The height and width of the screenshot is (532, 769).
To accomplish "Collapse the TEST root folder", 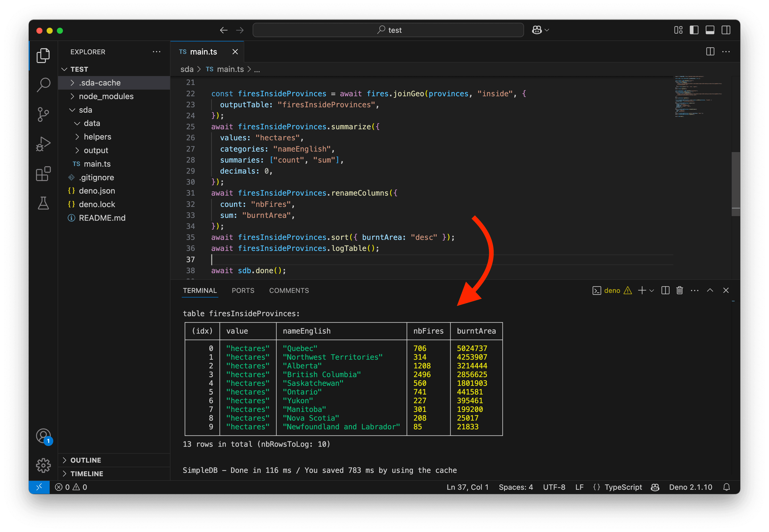I will tap(114, 69).
